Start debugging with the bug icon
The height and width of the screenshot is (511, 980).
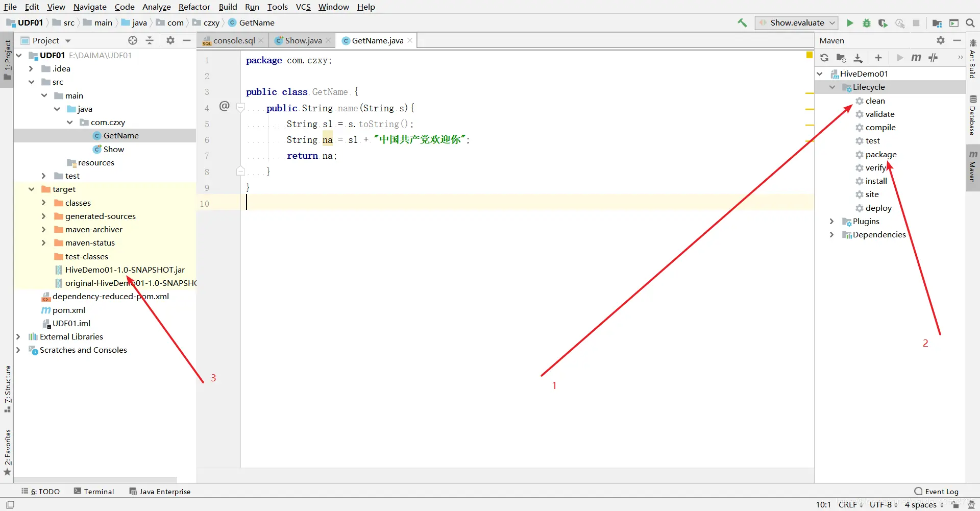coord(866,23)
